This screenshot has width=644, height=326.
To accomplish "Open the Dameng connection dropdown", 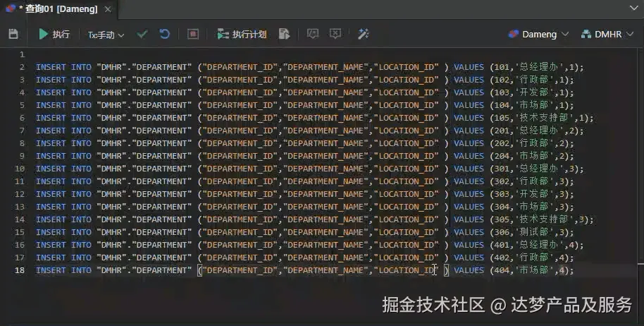I will pos(538,34).
